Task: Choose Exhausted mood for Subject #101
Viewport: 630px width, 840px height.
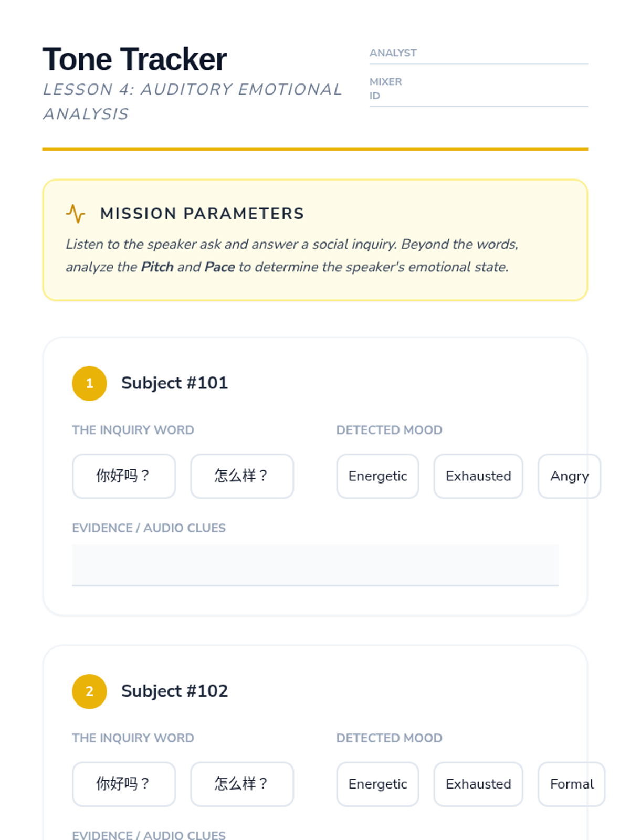Action: pyautogui.click(x=478, y=476)
